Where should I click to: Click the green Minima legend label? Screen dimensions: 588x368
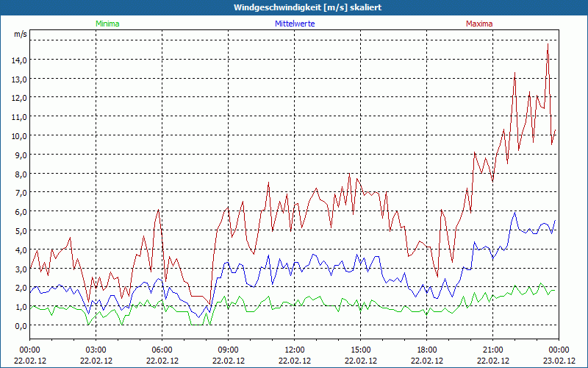(107, 24)
